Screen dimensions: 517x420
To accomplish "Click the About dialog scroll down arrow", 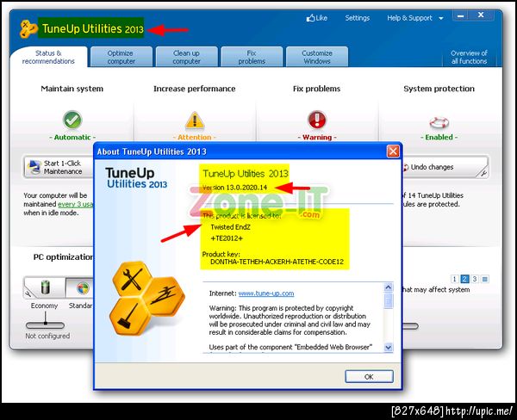I will tap(389, 347).
